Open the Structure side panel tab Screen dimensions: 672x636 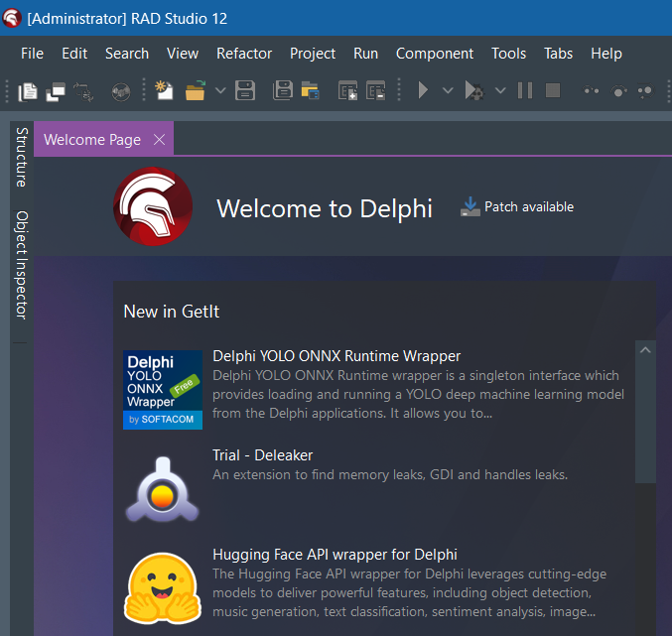coord(22,157)
